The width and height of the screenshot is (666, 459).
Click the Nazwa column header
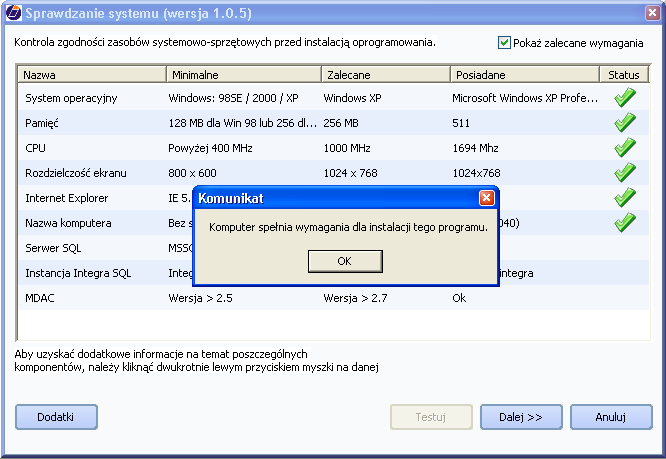91,75
